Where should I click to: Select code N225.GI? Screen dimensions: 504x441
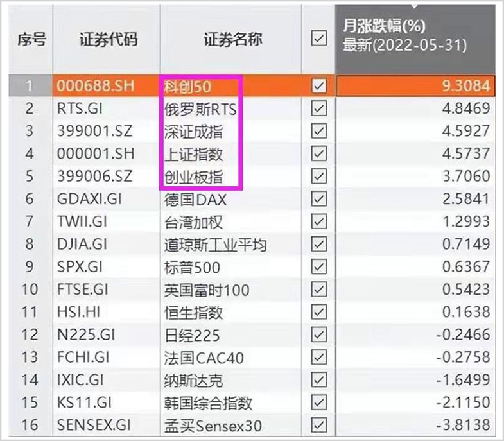pos(86,334)
